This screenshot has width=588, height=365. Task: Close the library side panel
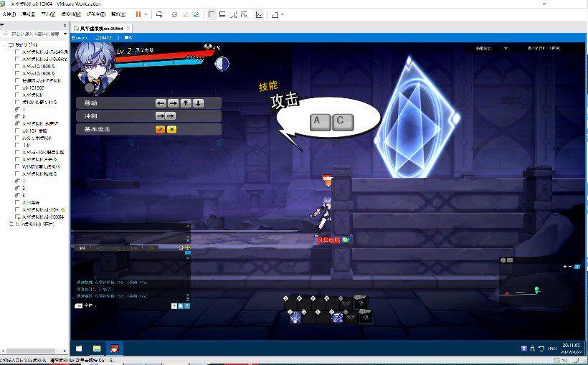tap(65, 26)
